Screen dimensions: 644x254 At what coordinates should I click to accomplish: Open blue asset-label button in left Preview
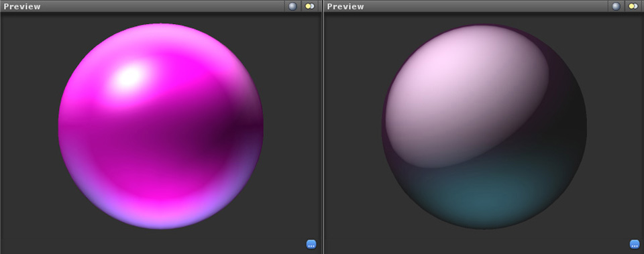[x=311, y=244]
